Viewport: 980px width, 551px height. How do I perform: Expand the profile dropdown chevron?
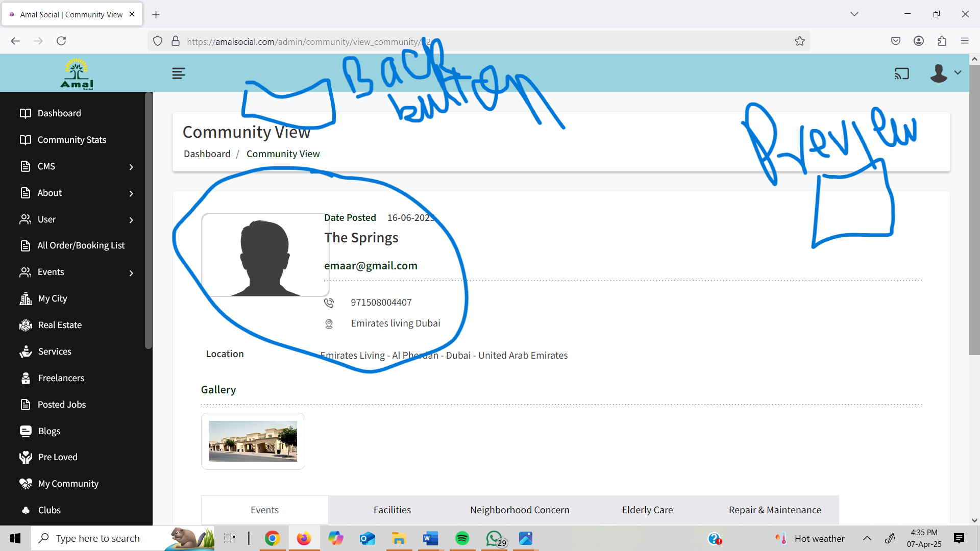pos(958,72)
